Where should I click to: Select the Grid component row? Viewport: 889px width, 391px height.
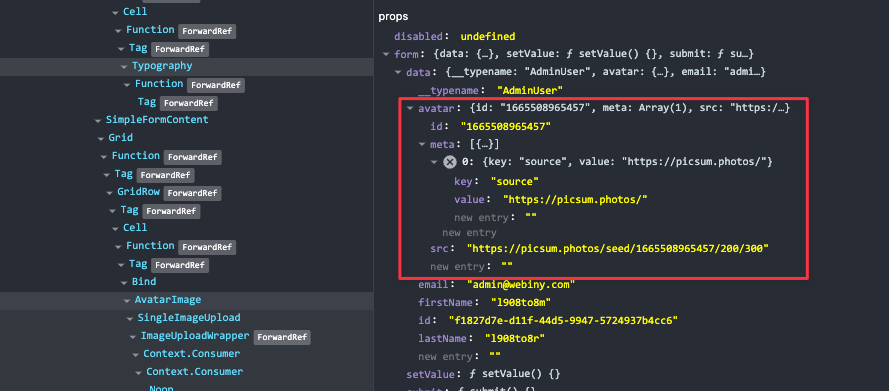121,138
